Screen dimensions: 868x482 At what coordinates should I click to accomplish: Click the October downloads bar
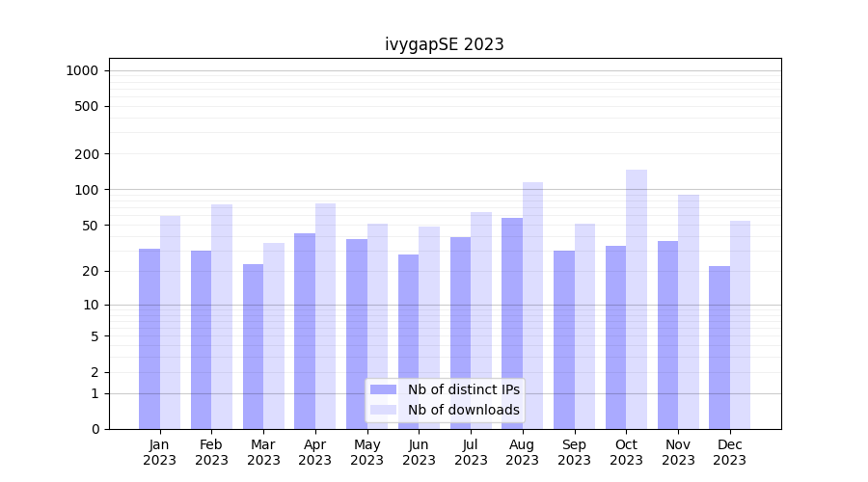pos(637,299)
